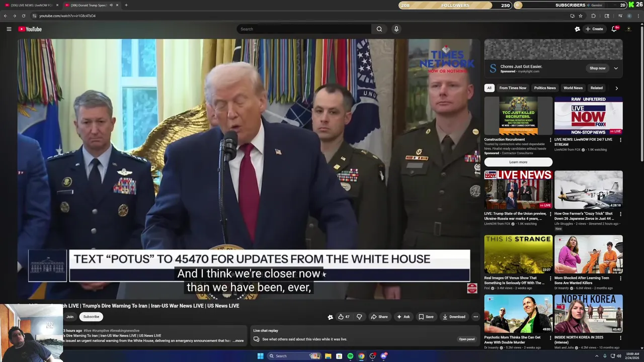The width and height of the screenshot is (644, 362).
Task: Click Shop now on the ad
Action: pos(598,68)
